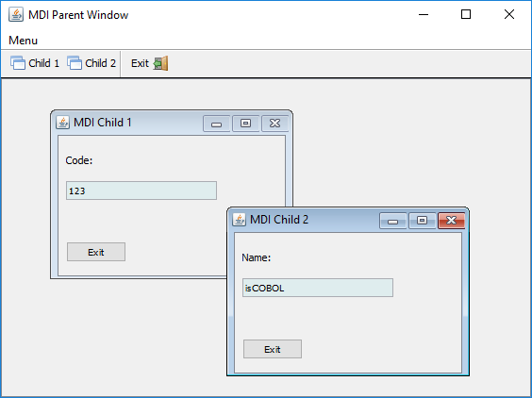The width and height of the screenshot is (532, 398).
Task: Click the Child 1 toolbar window icon
Action: coord(18,63)
